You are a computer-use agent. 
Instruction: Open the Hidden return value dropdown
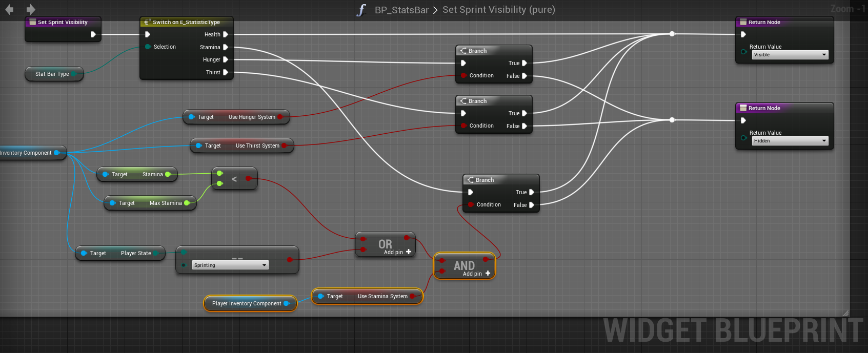(790, 141)
